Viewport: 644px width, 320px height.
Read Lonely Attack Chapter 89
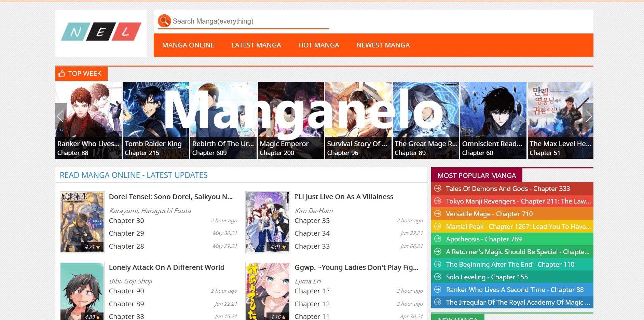(x=126, y=304)
